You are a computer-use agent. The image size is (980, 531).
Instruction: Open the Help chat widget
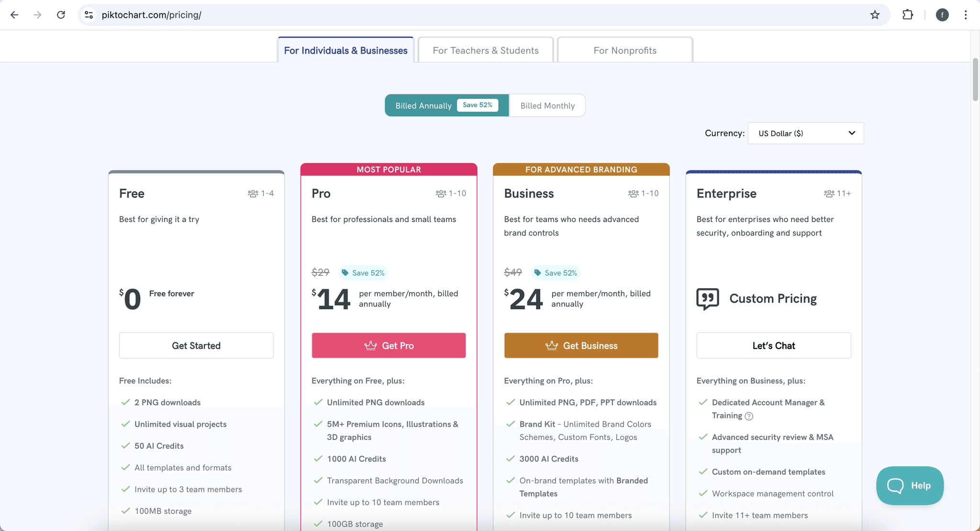(910, 486)
